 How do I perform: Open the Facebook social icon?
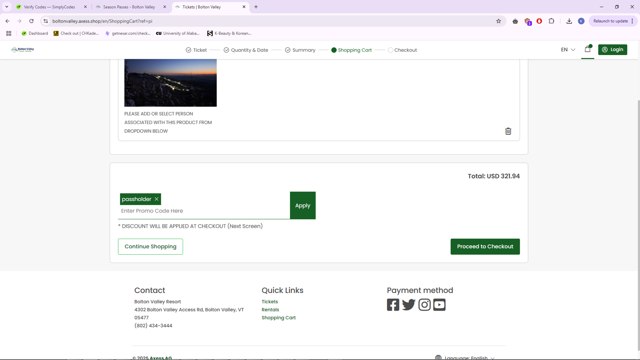393,305
